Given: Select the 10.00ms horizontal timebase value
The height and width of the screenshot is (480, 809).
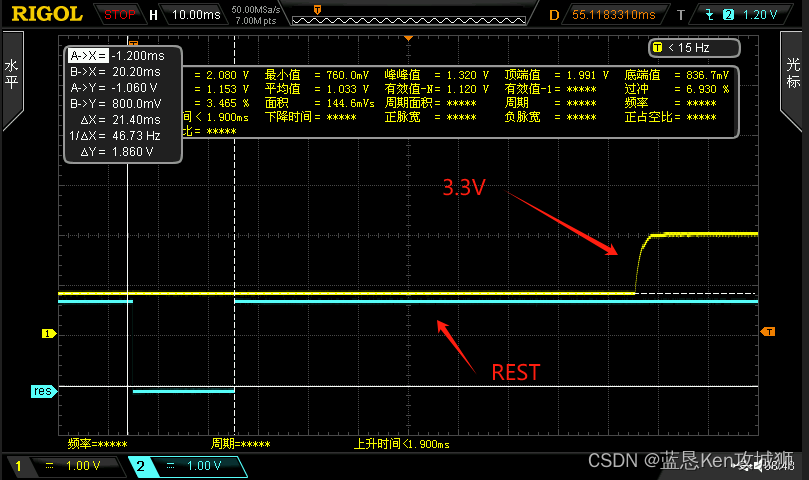Looking at the screenshot, I should [196, 14].
